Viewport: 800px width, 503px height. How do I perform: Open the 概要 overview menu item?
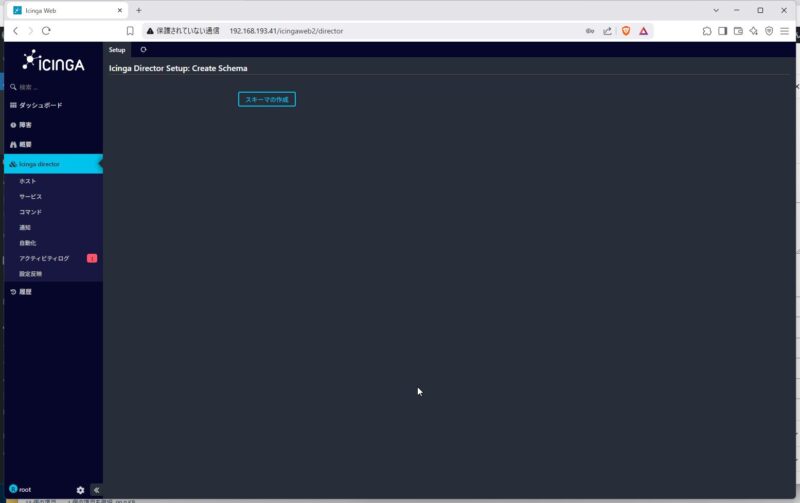click(53, 144)
